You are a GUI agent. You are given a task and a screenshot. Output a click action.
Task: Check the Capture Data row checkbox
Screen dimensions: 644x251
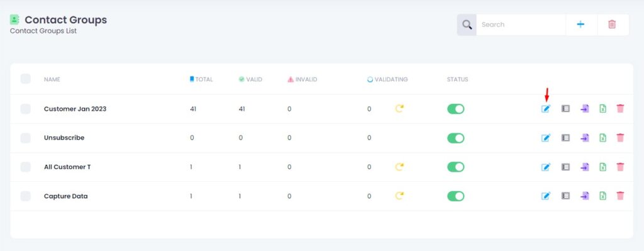pos(25,196)
